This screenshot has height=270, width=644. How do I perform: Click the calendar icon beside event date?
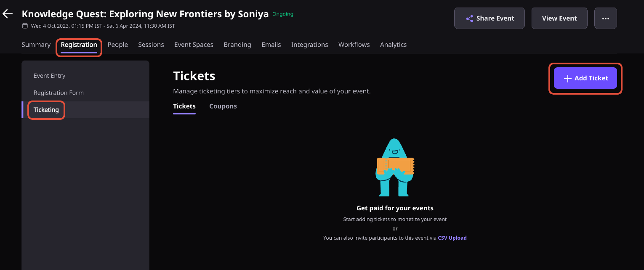point(25,26)
